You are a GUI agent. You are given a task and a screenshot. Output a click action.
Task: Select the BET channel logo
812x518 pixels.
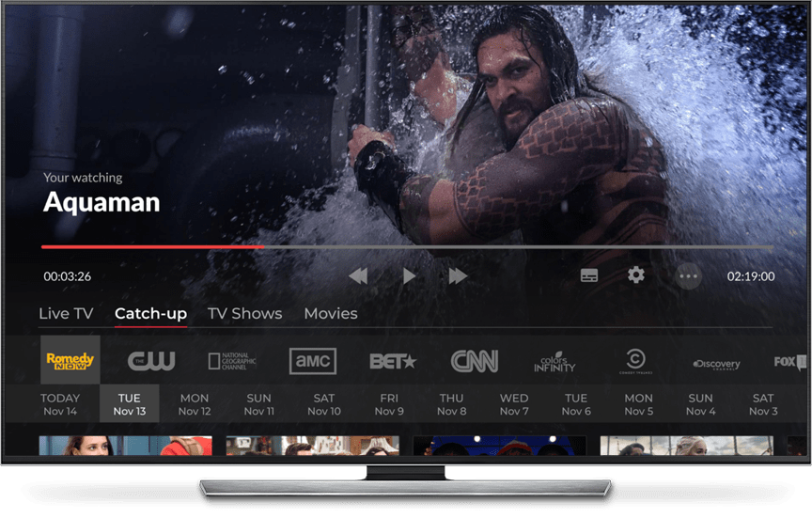pos(393,361)
